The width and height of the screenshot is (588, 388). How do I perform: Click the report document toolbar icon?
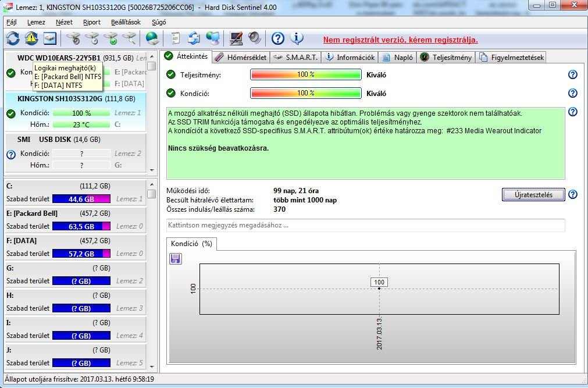175,38
